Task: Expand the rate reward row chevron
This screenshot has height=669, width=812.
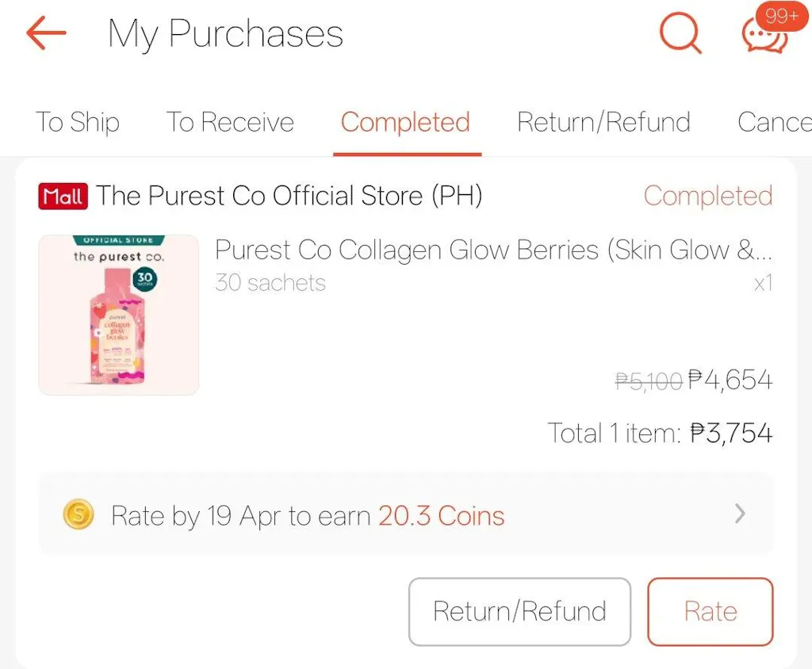Action: 740,514
